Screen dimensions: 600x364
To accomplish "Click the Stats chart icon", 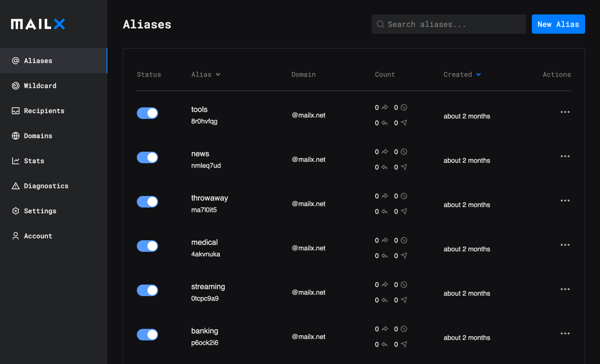I will 15,161.
